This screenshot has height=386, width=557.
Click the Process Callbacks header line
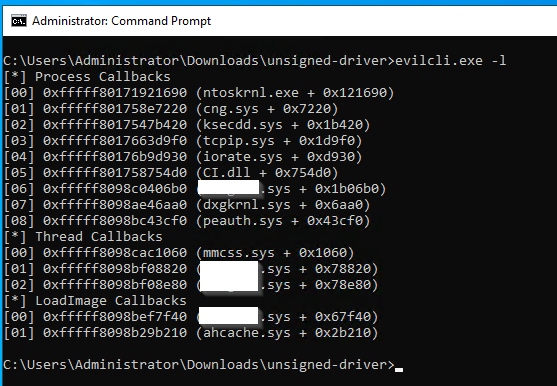tap(87, 77)
